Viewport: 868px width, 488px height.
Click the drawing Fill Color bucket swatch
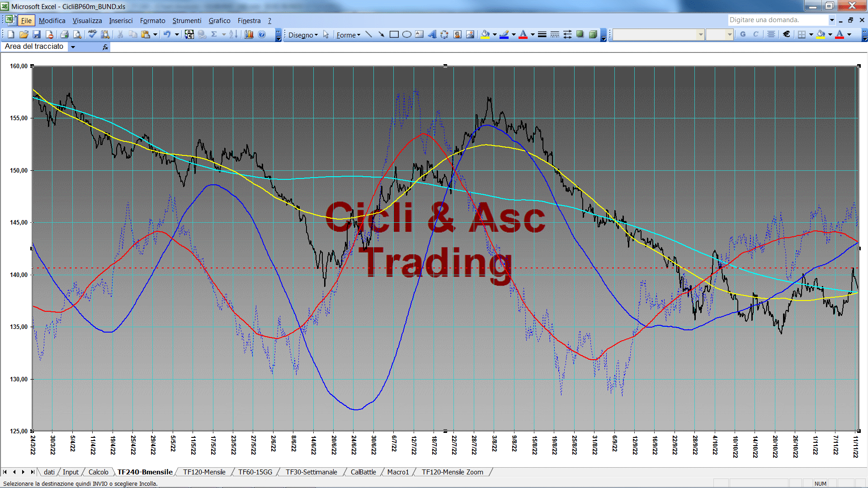tap(486, 34)
